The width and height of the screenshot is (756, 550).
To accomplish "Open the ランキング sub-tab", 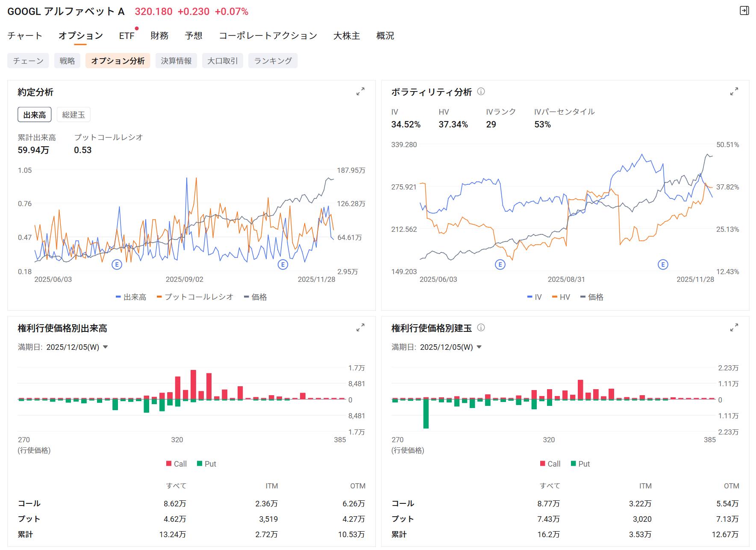I will [273, 61].
